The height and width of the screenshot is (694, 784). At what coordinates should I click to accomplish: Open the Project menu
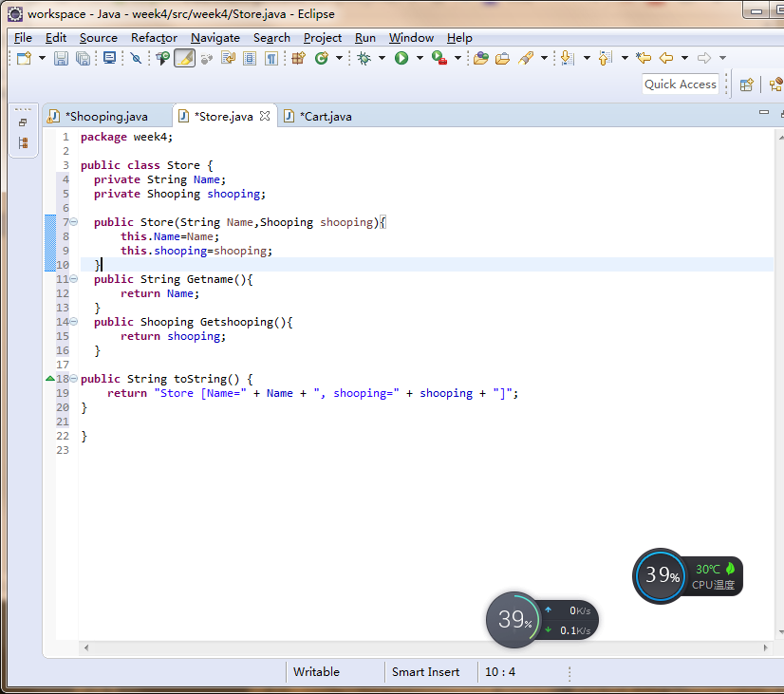[323, 38]
